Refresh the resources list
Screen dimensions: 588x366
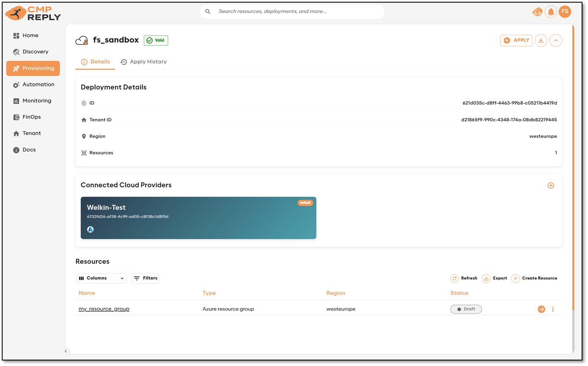464,278
